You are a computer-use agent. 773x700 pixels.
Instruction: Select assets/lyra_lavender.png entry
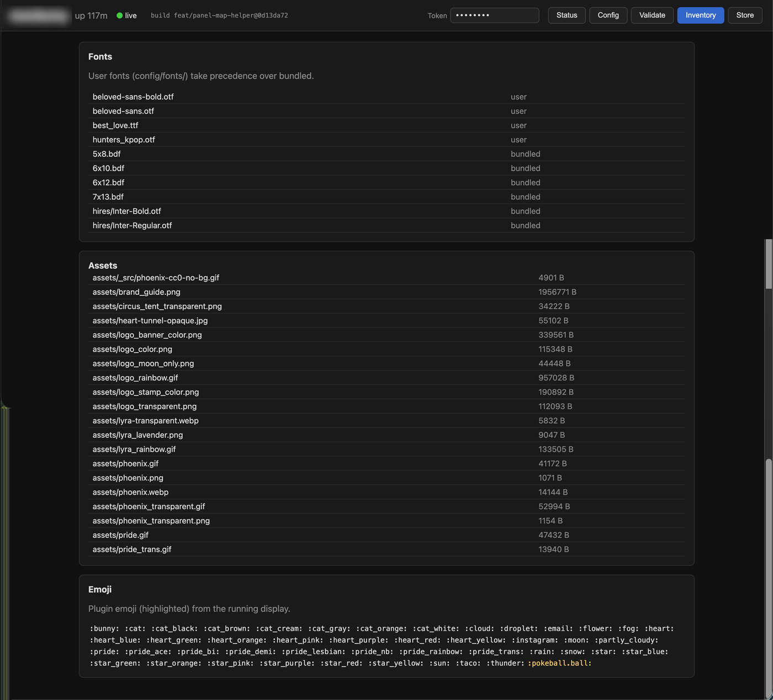point(386,436)
